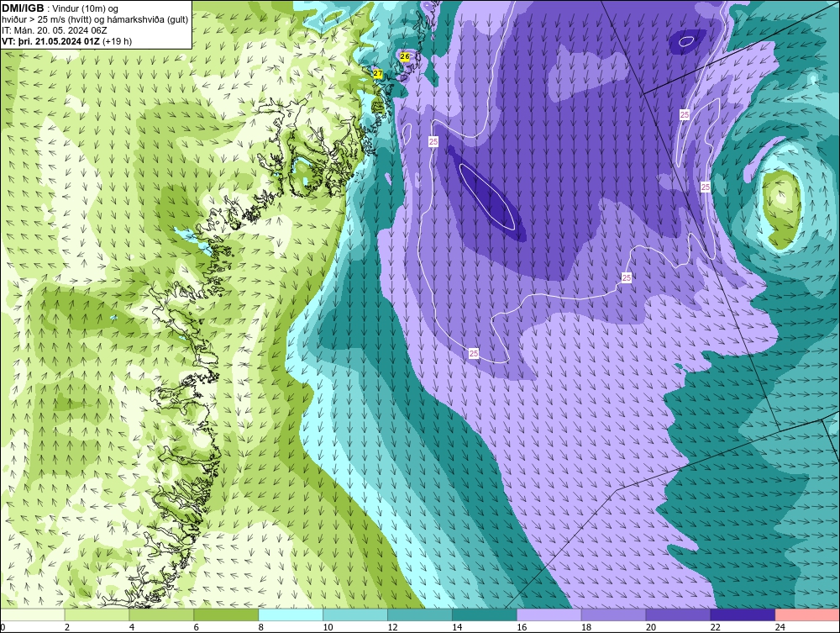Click the legend scale number 10
This screenshot has width=840, height=633.
328,627
